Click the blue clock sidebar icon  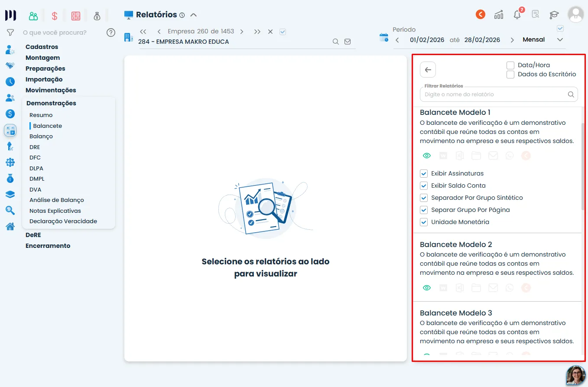(10, 81)
